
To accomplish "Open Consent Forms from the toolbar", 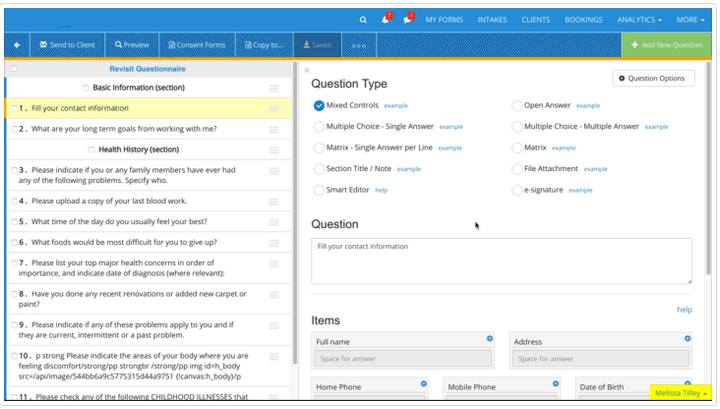I will click(x=197, y=45).
